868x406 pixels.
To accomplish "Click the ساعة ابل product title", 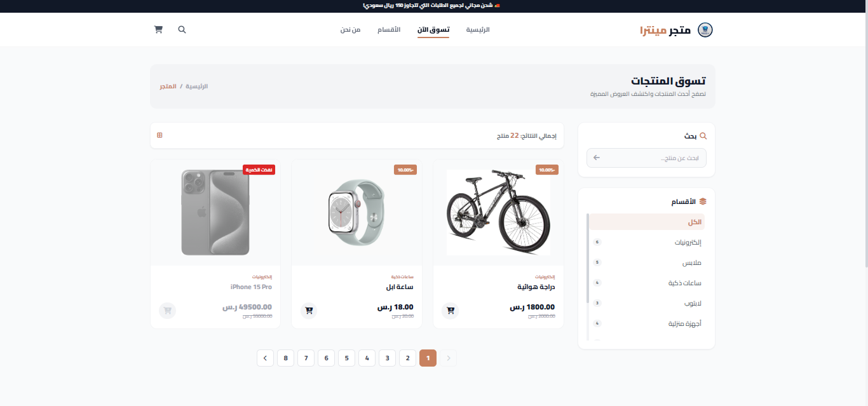I will 400,287.
